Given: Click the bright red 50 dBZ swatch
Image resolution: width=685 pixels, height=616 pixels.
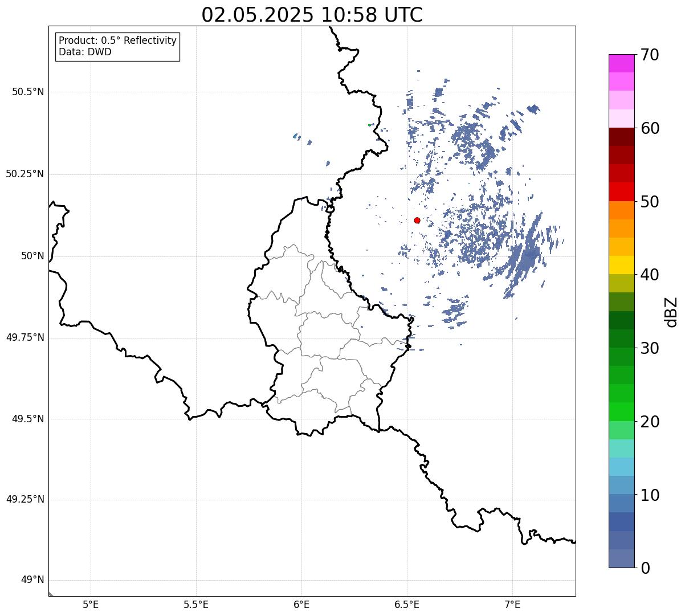Looking at the screenshot, I should (622, 191).
